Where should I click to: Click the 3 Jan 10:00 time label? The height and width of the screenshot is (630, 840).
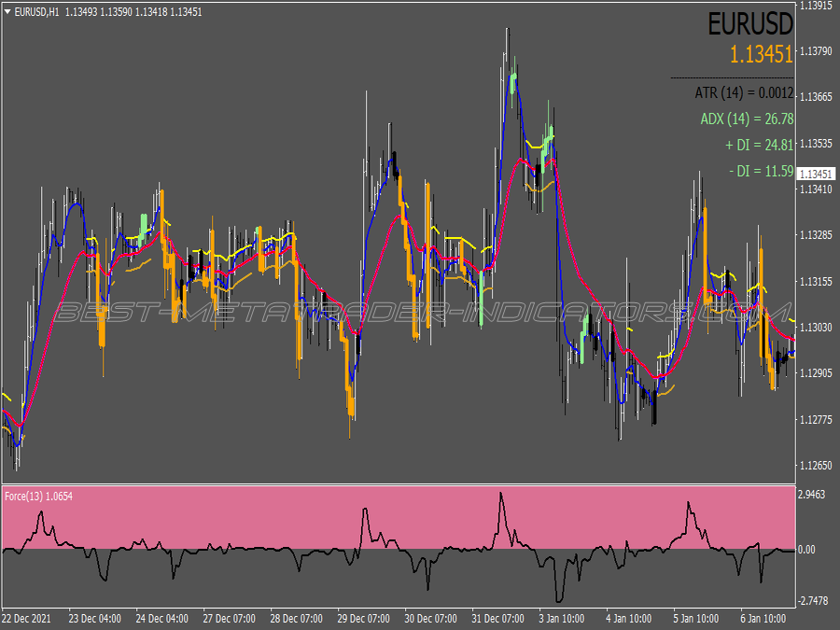coord(562,618)
